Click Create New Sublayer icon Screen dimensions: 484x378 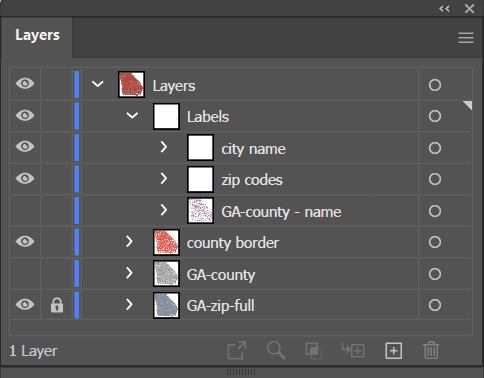click(x=353, y=350)
